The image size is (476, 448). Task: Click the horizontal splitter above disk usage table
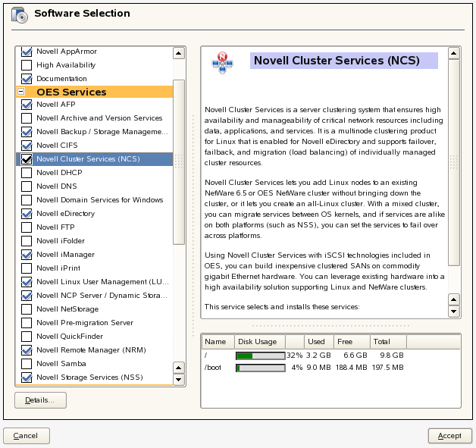tap(330, 326)
